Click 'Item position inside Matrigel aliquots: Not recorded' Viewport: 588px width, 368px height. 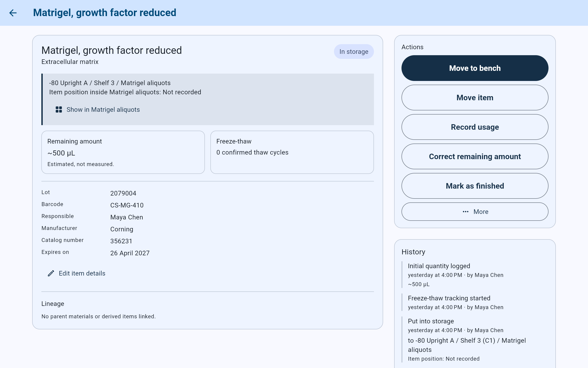coord(125,92)
